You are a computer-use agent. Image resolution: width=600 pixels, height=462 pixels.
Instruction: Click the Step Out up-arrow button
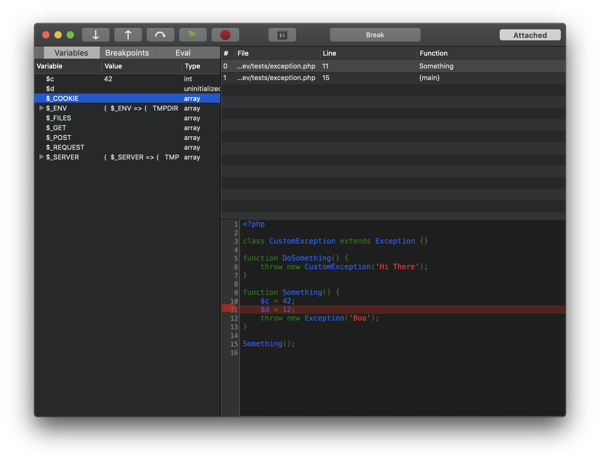pos(128,35)
